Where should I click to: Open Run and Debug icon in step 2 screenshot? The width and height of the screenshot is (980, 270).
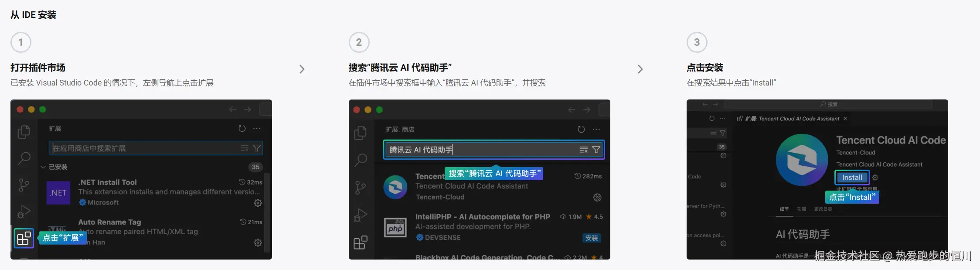tap(361, 215)
